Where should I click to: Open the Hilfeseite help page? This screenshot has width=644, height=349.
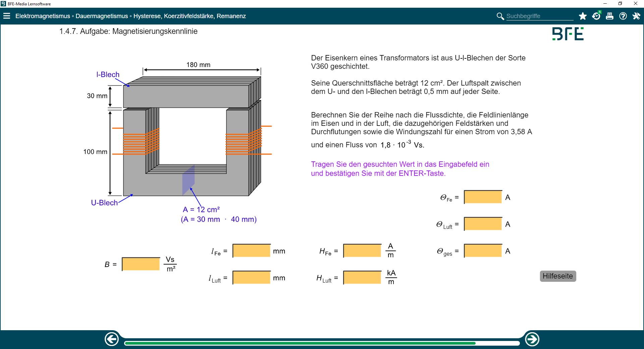pos(558,276)
